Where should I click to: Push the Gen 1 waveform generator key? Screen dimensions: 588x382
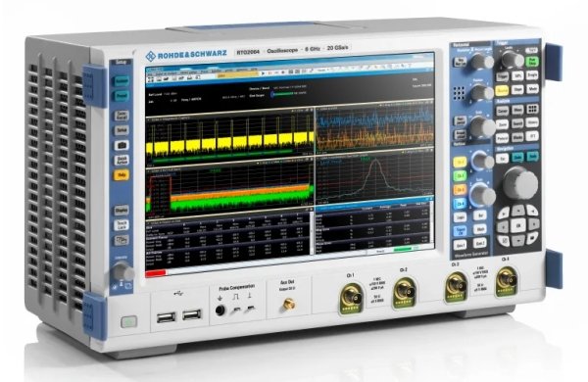460,246
